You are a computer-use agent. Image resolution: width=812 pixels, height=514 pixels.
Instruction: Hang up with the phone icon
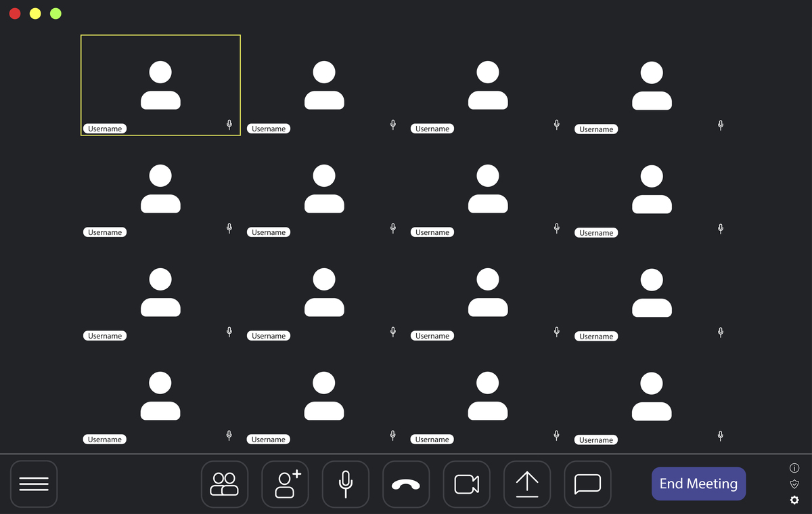coord(406,484)
